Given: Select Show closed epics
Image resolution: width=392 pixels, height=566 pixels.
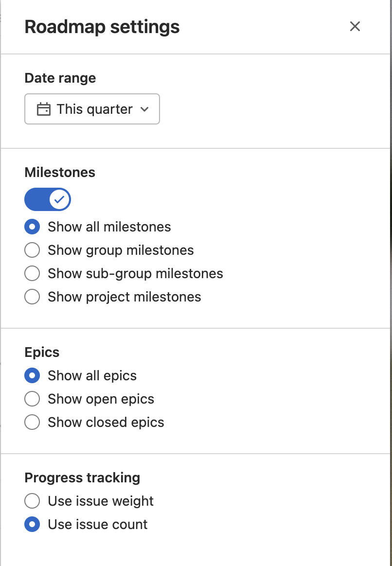Looking at the screenshot, I should (32, 422).
